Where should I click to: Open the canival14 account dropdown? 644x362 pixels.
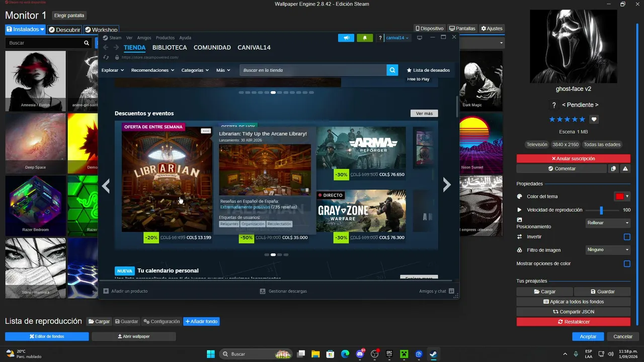coord(398,38)
